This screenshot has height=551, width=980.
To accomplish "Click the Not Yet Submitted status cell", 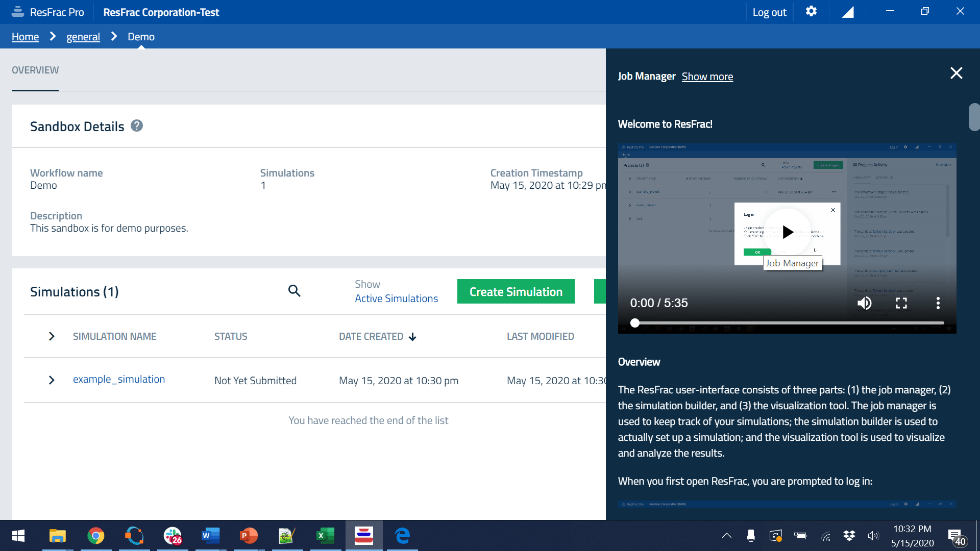I will point(255,381).
